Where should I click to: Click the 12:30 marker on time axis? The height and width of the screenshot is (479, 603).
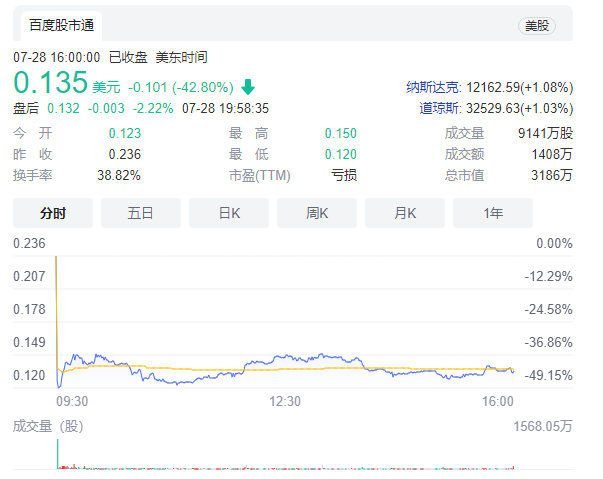(285, 401)
